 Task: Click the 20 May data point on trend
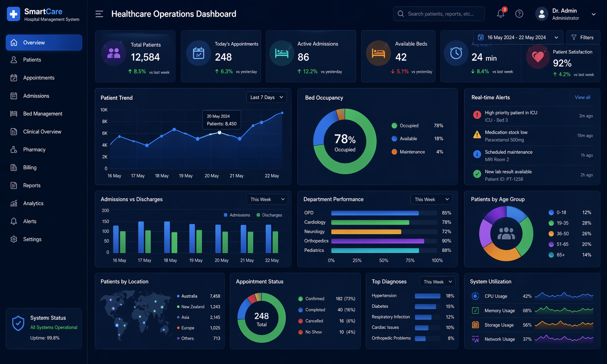(219, 133)
